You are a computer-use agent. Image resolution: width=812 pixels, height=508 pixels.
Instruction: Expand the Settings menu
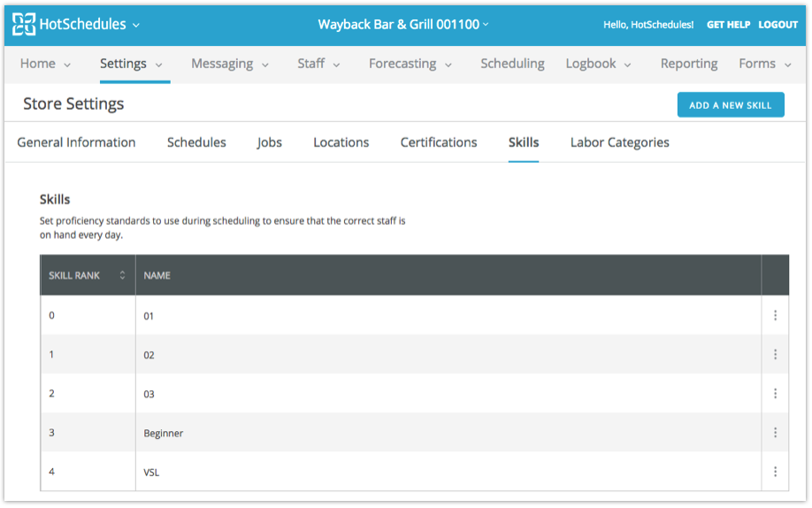131,64
